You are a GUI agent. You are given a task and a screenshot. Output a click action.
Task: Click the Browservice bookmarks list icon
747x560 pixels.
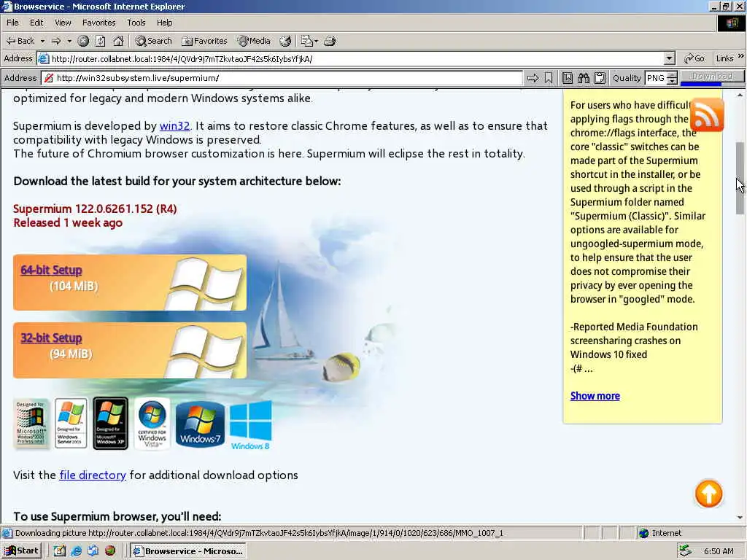[568, 78]
